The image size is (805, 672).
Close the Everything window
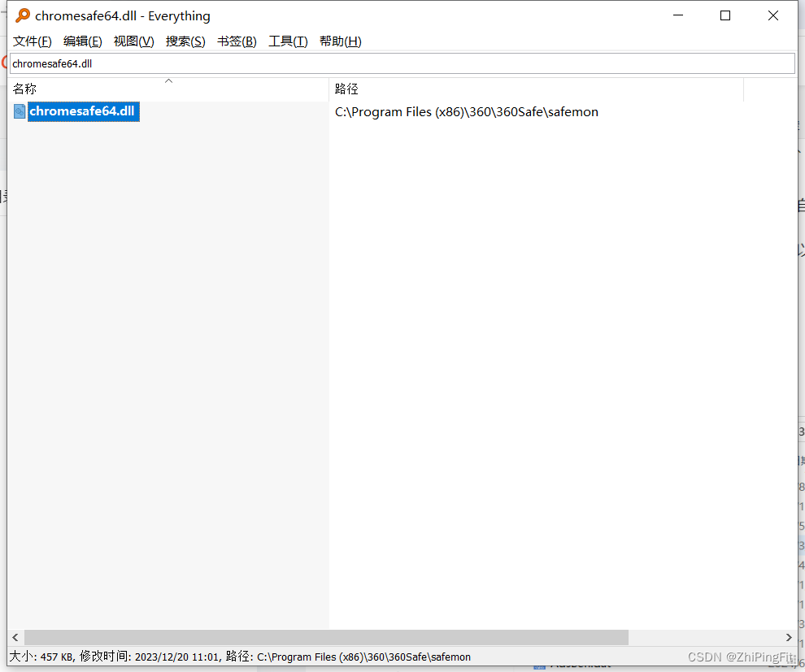pos(773,15)
